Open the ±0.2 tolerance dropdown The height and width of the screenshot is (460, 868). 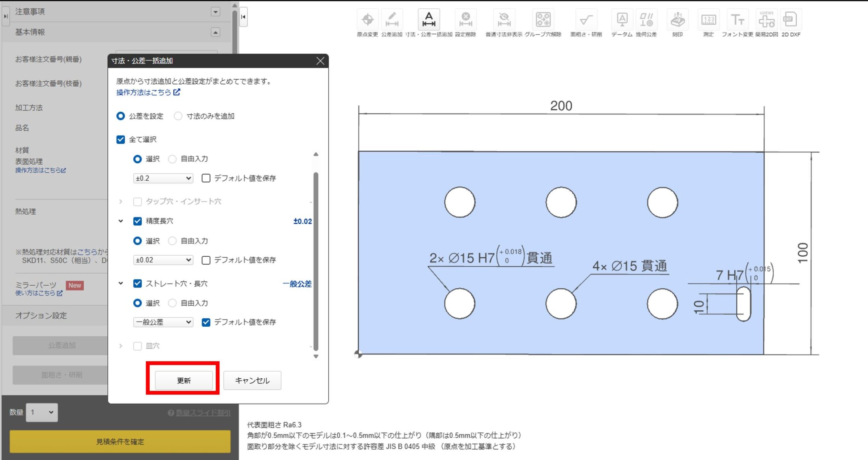pos(163,178)
